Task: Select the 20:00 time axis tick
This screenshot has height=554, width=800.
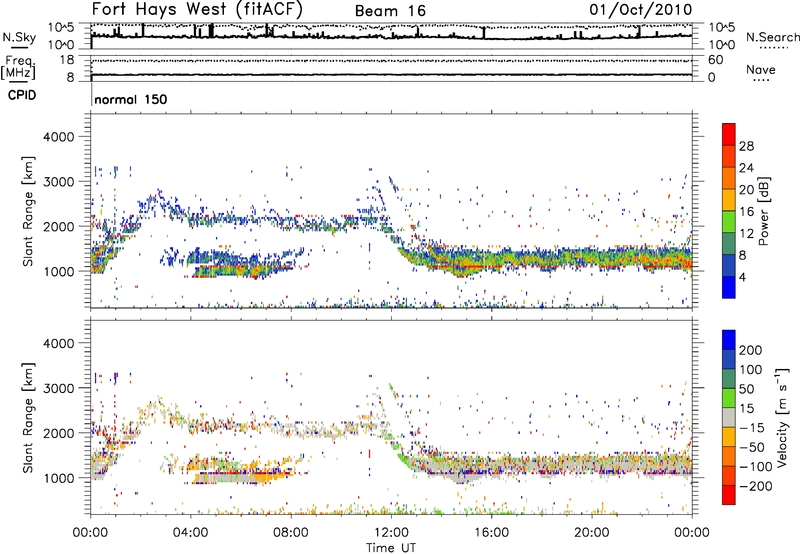Action: point(592,533)
